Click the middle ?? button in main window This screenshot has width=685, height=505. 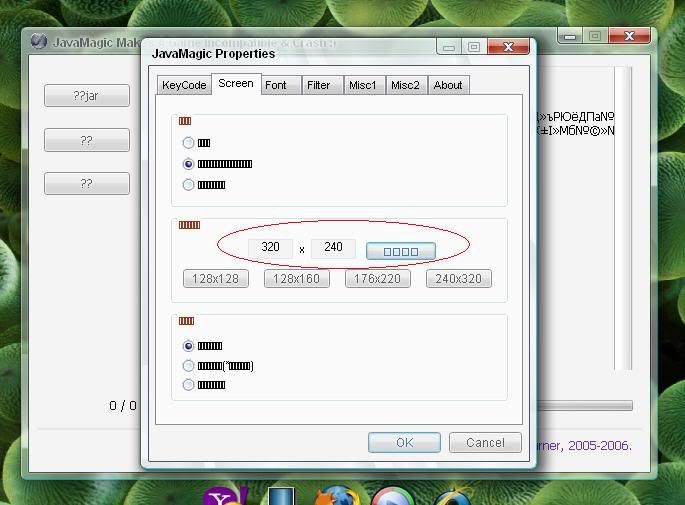tap(87, 140)
